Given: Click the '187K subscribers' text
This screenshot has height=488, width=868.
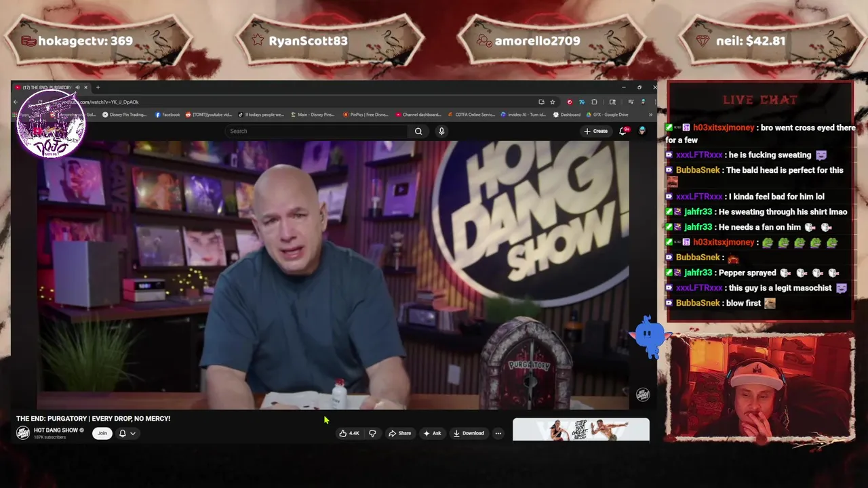Looking at the screenshot, I should click(x=50, y=438).
